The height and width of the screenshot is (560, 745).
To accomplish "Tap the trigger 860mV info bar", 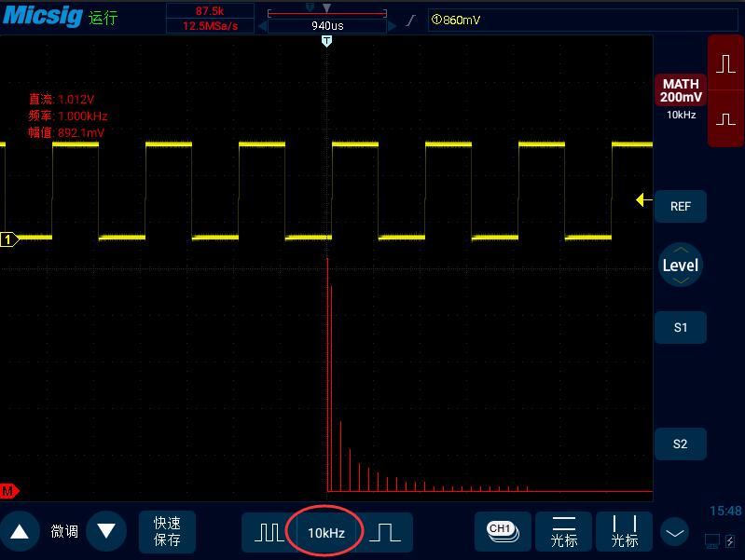I will [583, 20].
